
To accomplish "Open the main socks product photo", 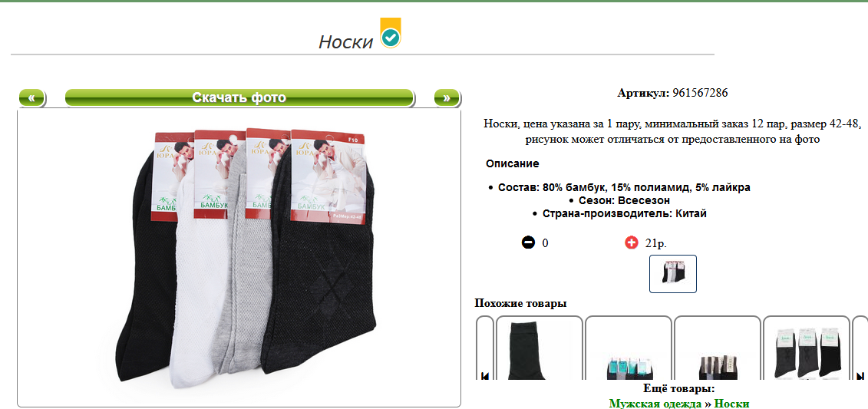I will (x=239, y=258).
